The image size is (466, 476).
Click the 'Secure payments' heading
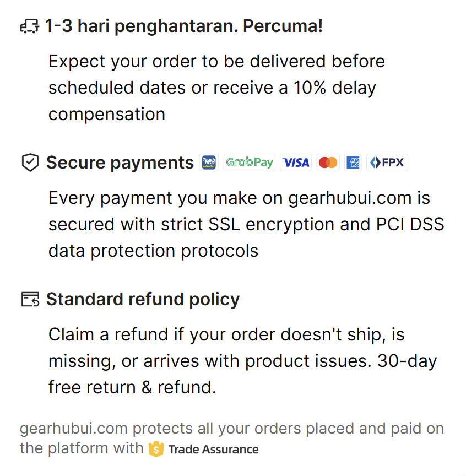(120, 163)
